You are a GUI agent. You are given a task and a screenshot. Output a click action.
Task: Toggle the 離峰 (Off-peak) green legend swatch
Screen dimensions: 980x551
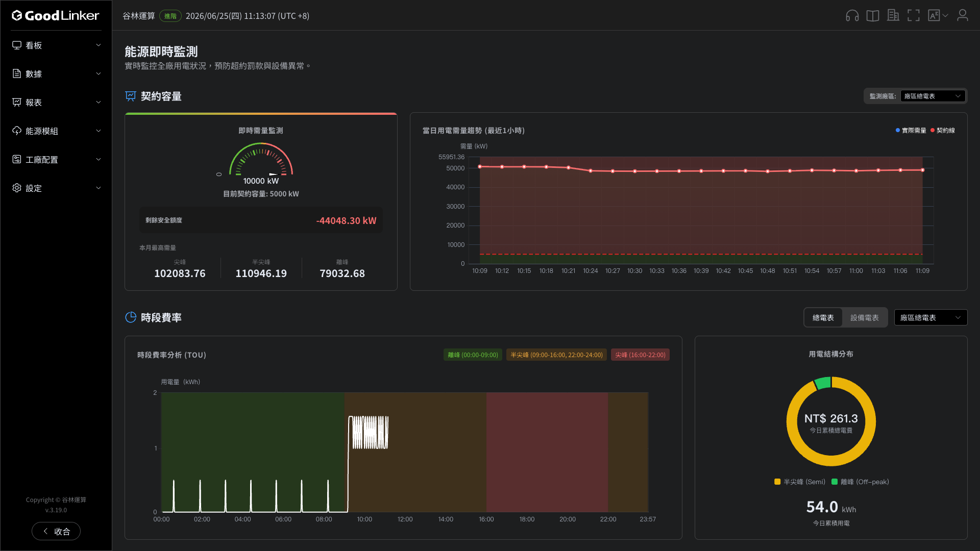(x=835, y=482)
